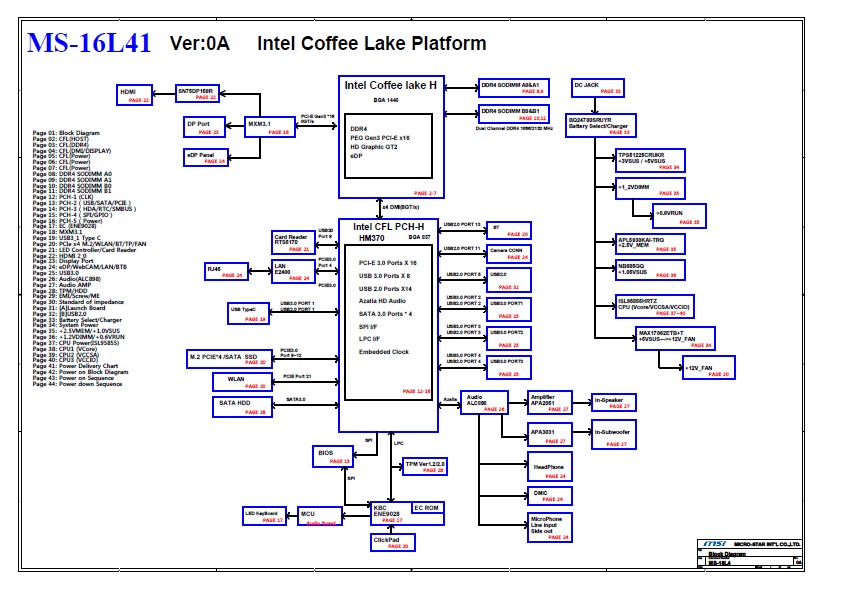Click the SATA HDD block
851x601 pixels.
click(x=243, y=407)
